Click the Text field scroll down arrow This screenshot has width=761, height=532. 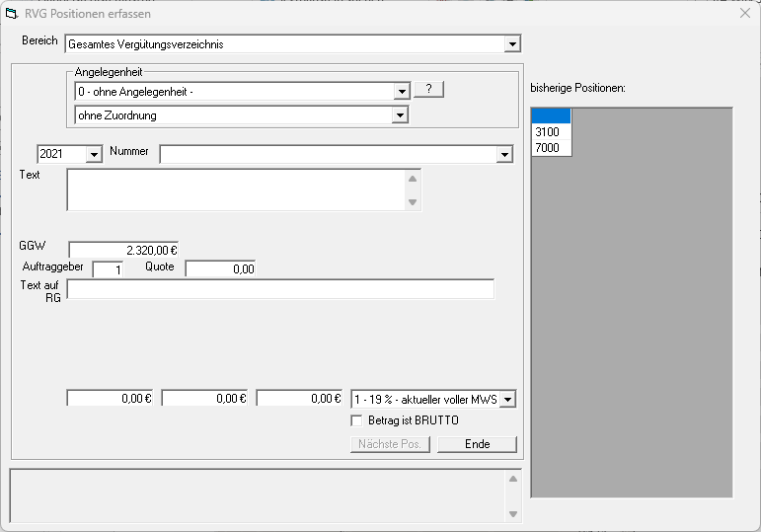(x=413, y=201)
